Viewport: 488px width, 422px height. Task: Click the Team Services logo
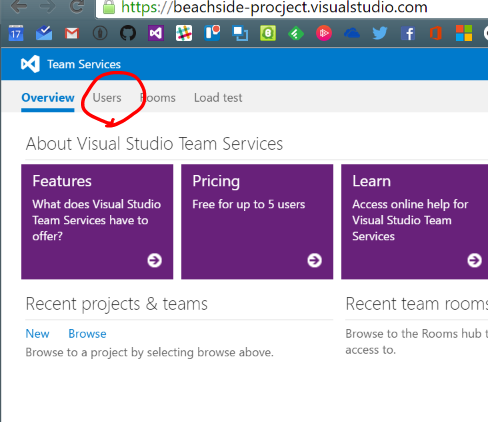click(30, 64)
